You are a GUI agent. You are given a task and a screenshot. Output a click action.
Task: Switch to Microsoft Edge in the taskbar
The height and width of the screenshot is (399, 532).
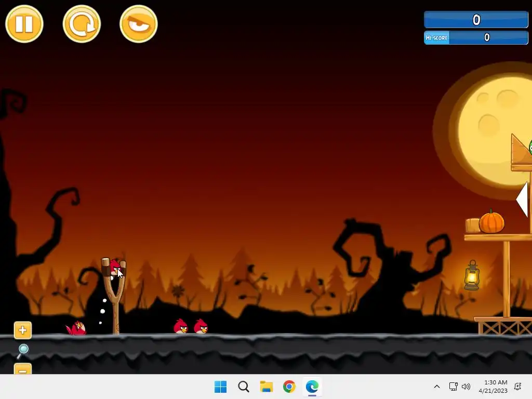[x=312, y=387]
